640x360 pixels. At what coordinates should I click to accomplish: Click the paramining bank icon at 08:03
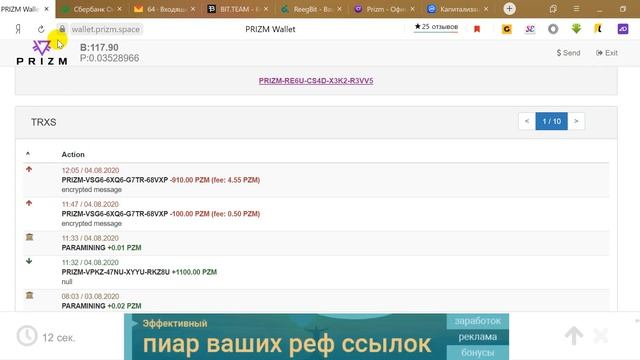pyautogui.click(x=29, y=295)
